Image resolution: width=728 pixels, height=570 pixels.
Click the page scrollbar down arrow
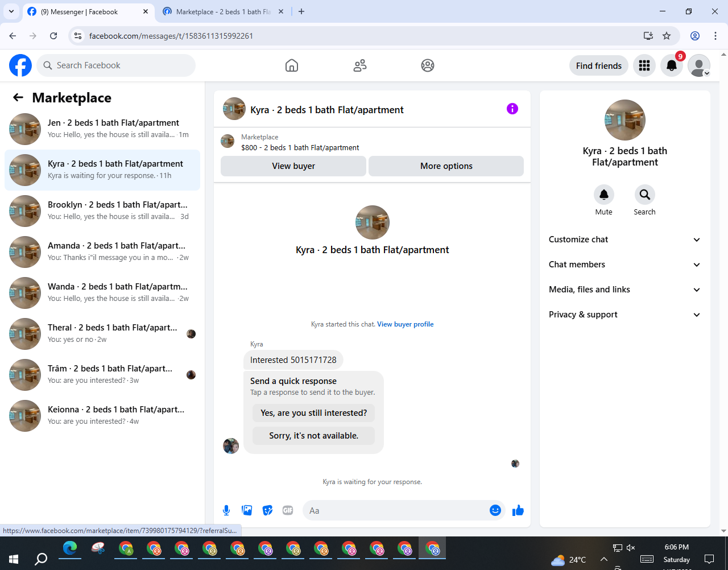[723, 531]
